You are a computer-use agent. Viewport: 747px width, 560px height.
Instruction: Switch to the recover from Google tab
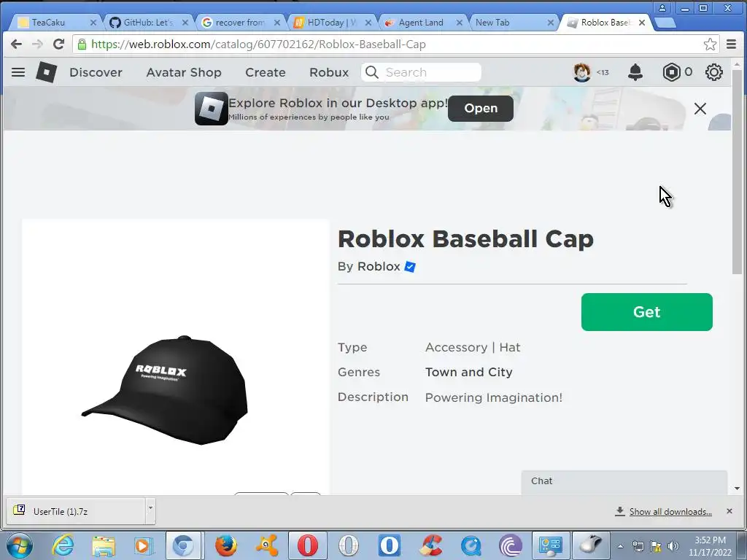[x=239, y=23]
